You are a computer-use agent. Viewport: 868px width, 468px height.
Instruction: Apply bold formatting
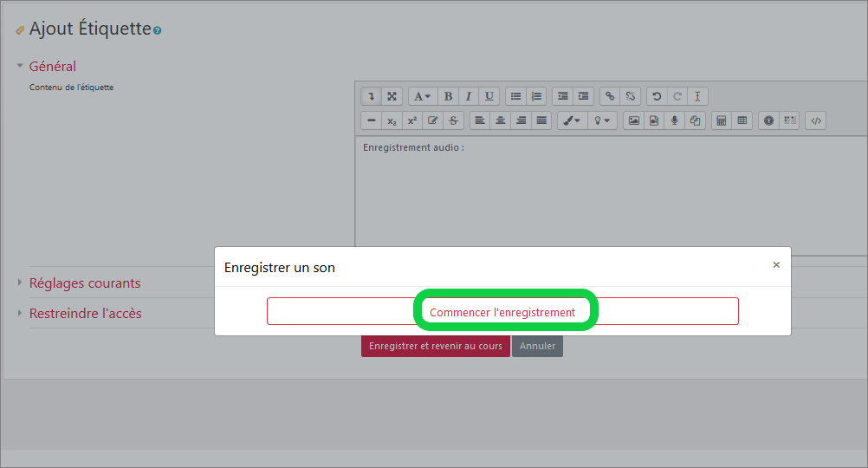(449, 96)
